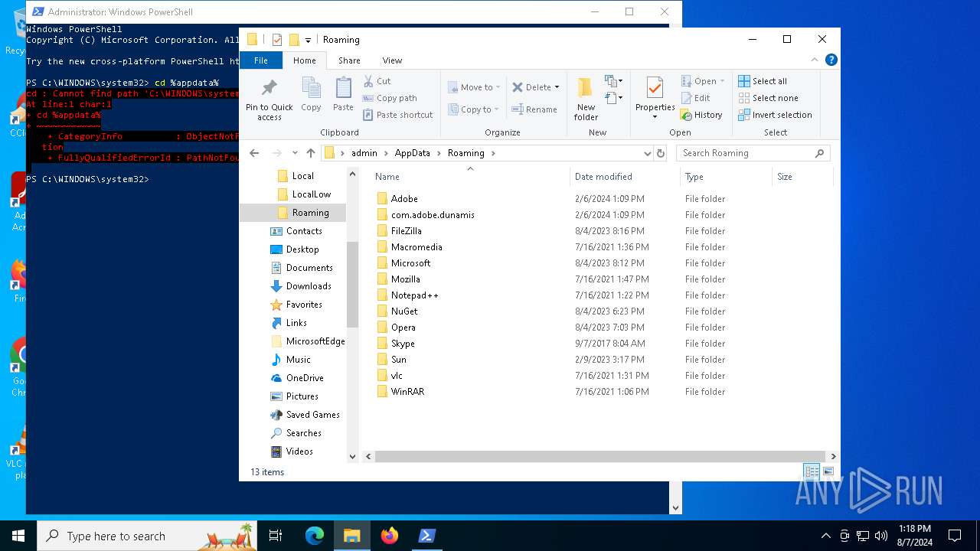Select the Local folder in tree
The image size is (980, 551).
click(x=296, y=176)
